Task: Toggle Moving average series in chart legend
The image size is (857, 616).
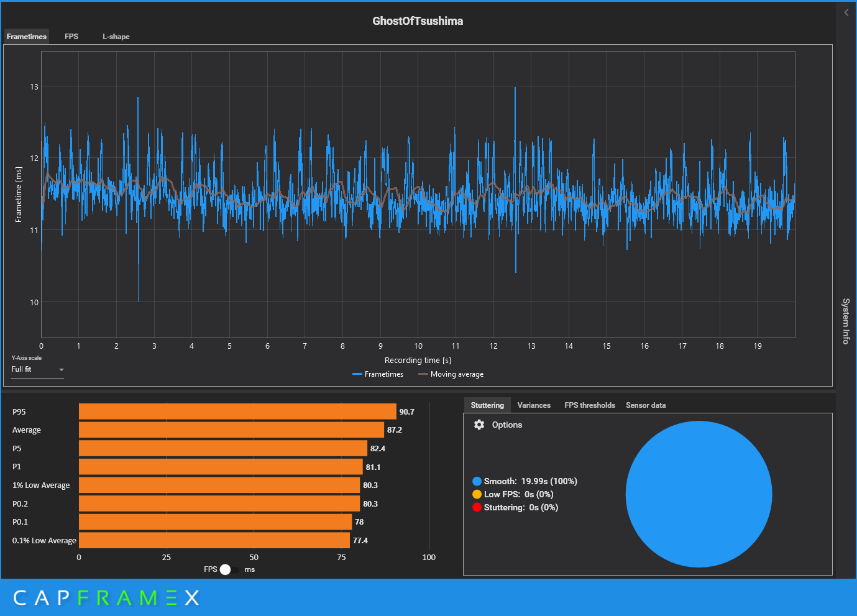Action: click(451, 374)
